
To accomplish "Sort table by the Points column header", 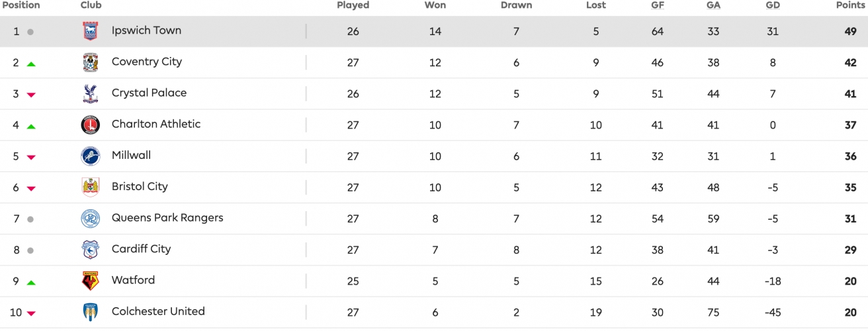I will (x=851, y=5).
